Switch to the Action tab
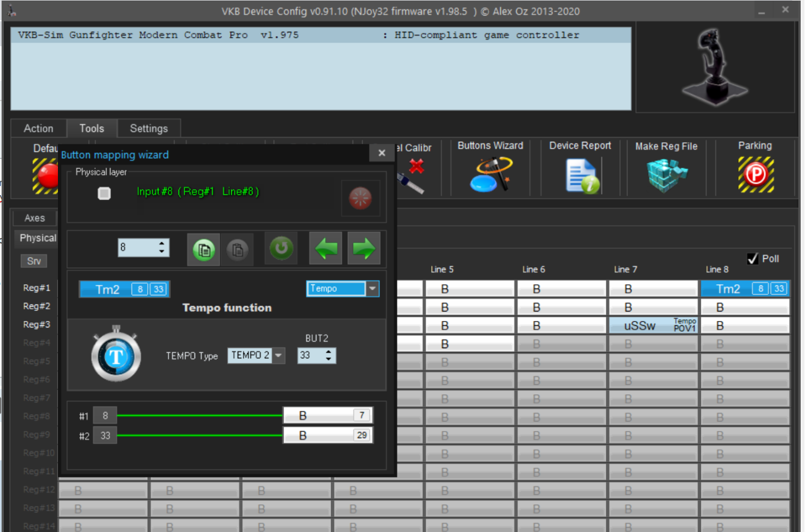Screen dimensions: 806x532 (38, 128)
